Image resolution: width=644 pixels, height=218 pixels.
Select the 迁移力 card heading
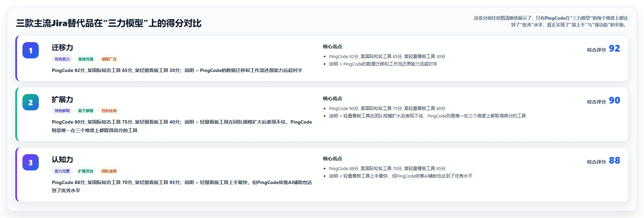62,48
